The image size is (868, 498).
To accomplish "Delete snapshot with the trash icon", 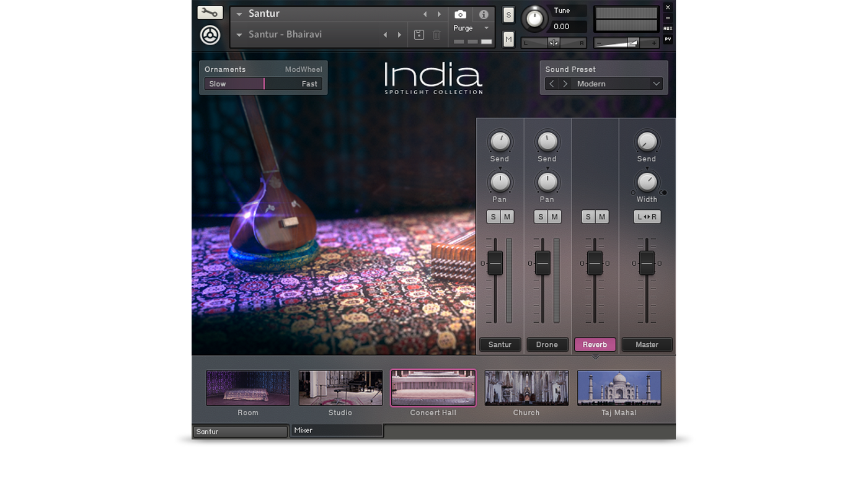I will (436, 35).
